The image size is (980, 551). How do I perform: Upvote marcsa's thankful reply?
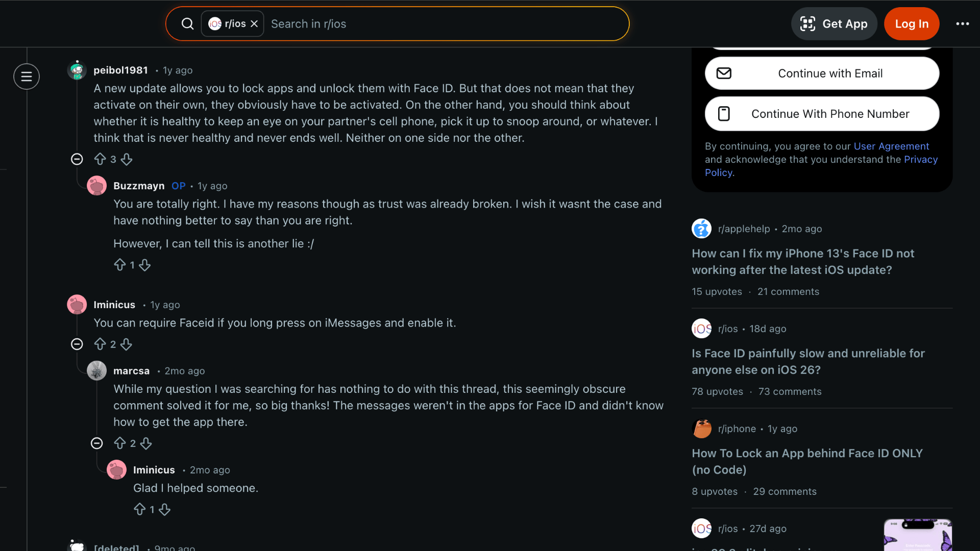(x=120, y=443)
